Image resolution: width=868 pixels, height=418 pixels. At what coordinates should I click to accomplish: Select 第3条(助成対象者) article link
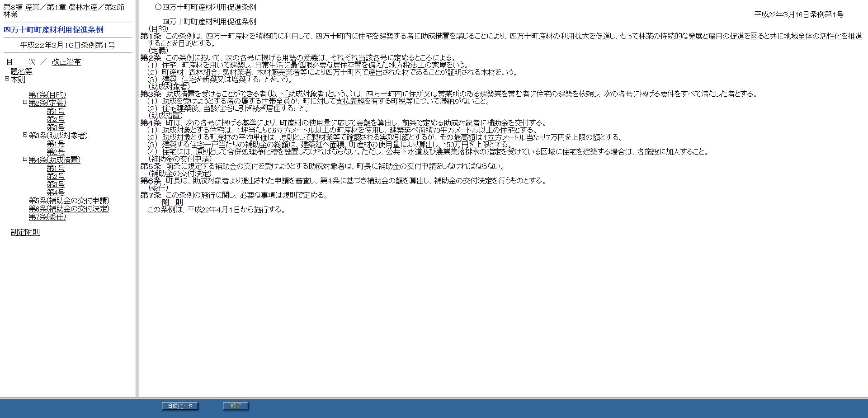point(58,136)
